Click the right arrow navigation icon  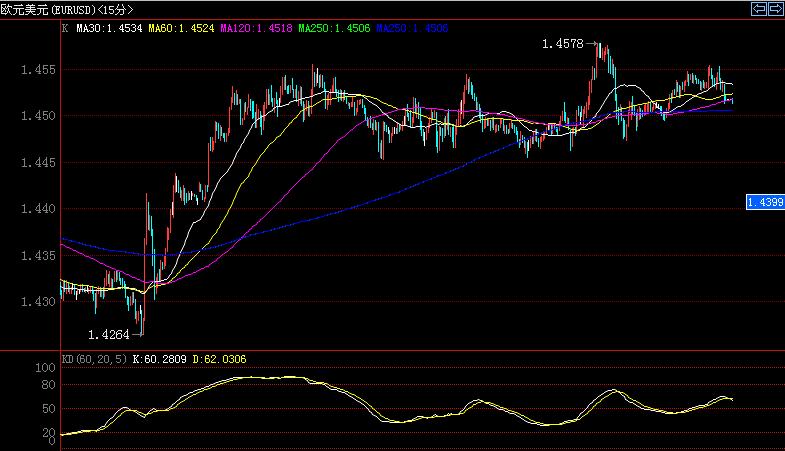[775, 9]
